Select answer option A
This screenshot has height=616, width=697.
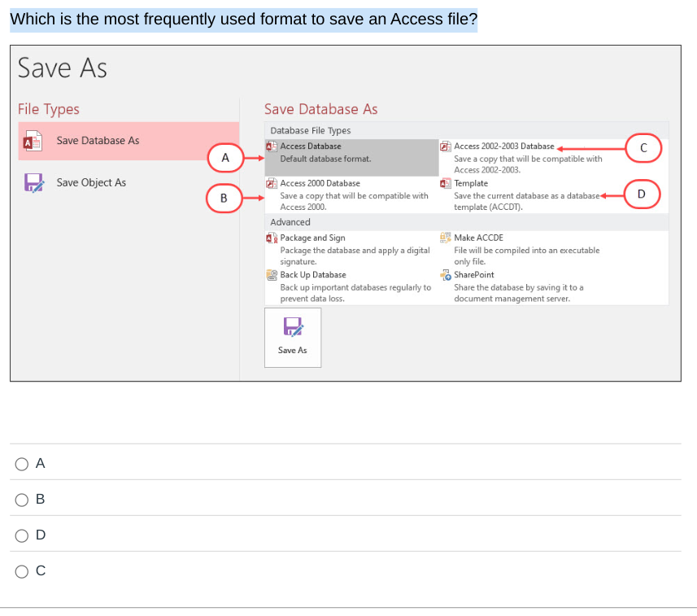coord(21,464)
